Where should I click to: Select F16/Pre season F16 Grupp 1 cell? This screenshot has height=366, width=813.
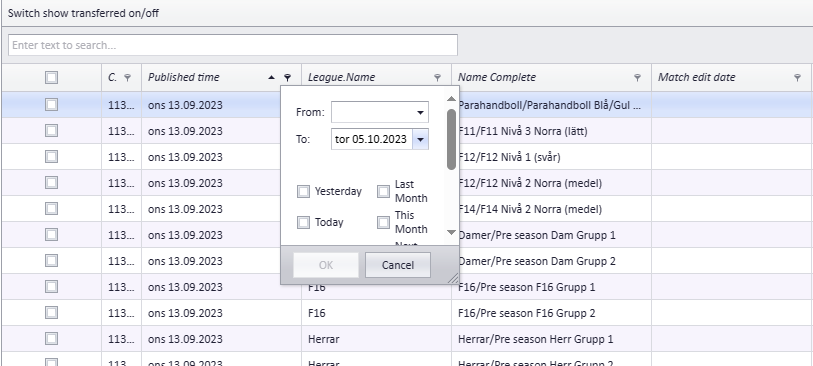[551, 287]
